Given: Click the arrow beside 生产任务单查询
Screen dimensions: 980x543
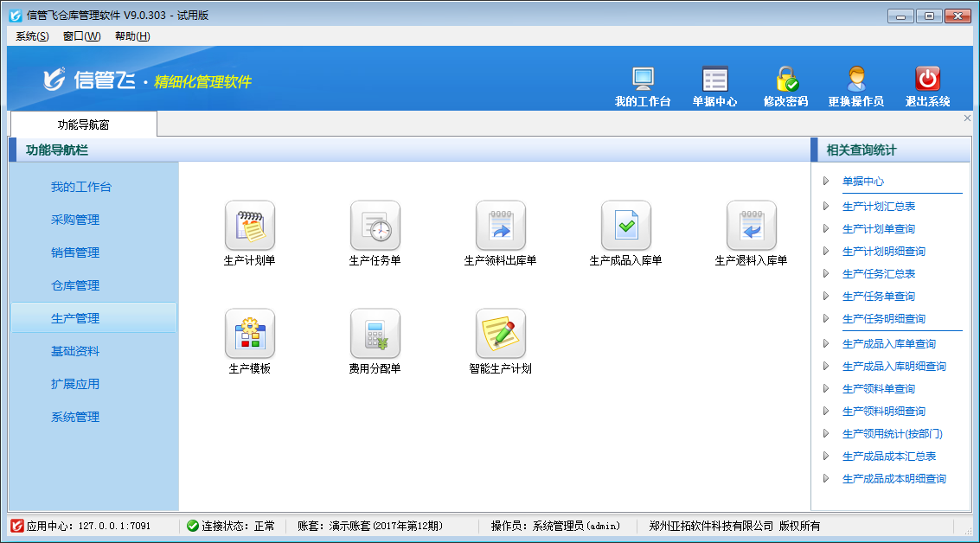Looking at the screenshot, I should (826, 296).
